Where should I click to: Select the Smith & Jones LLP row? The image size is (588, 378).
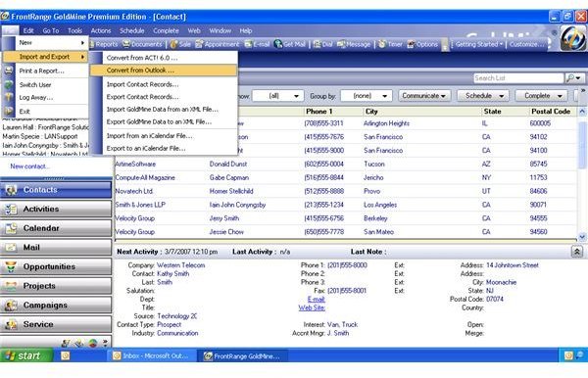345,205
